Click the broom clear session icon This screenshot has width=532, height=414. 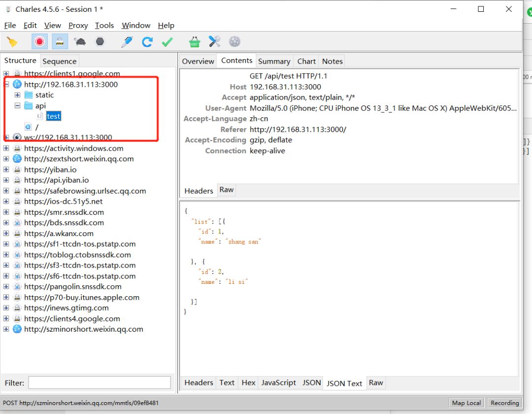click(x=12, y=42)
